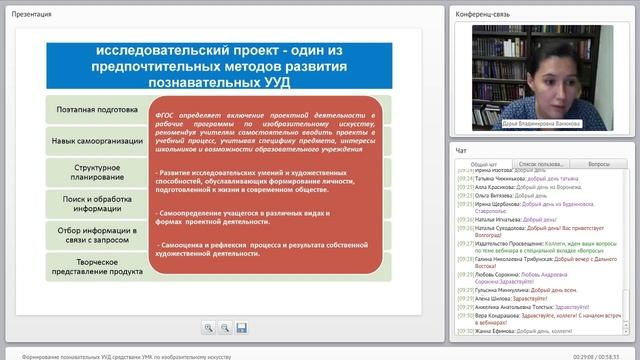
Task: Click Ирина Щербакова's chat message
Action: (x=526, y=207)
